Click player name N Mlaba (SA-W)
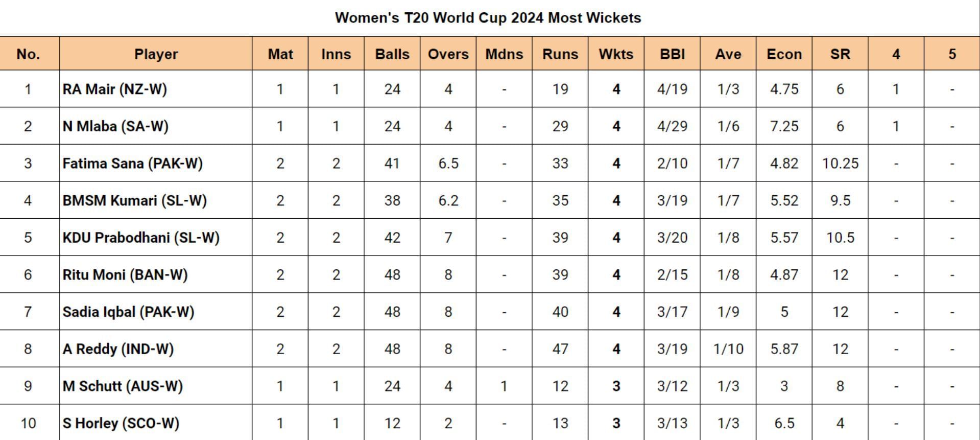The width and height of the screenshot is (980, 440). (115, 126)
